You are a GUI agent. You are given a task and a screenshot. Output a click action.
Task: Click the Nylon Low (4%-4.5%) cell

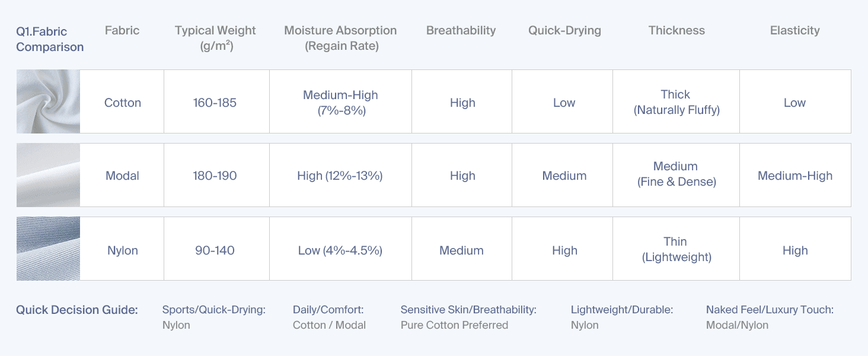click(x=340, y=249)
